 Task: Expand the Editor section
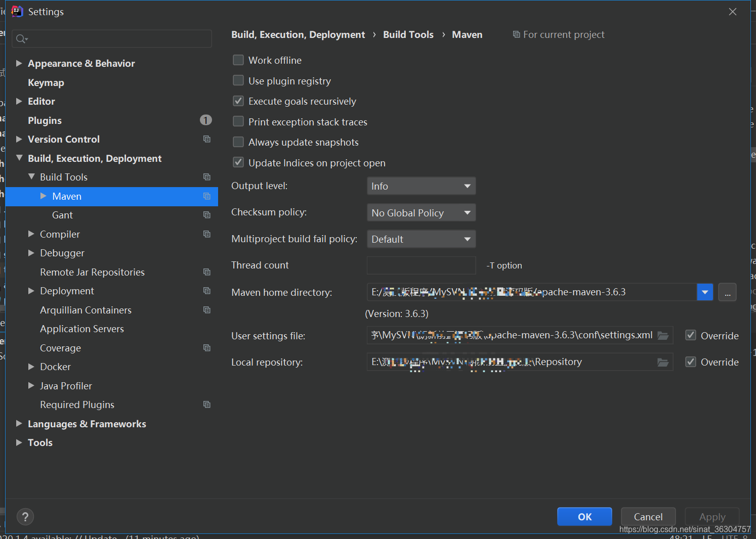click(19, 101)
